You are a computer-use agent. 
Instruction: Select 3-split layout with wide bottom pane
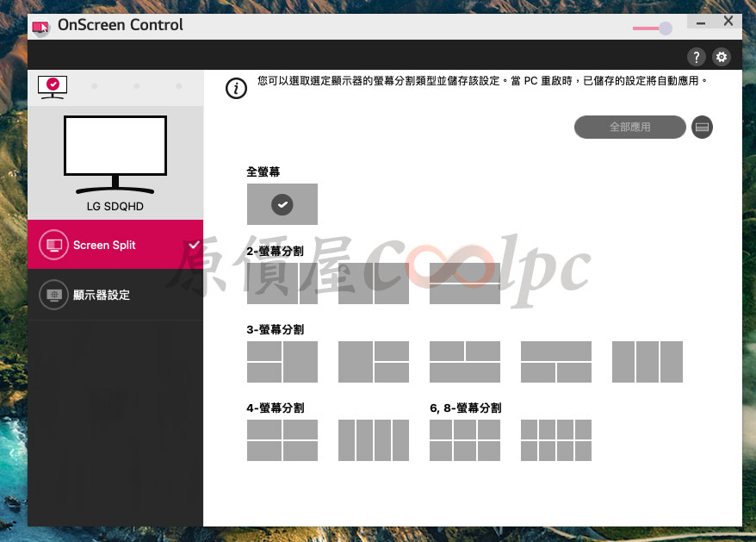point(464,362)
